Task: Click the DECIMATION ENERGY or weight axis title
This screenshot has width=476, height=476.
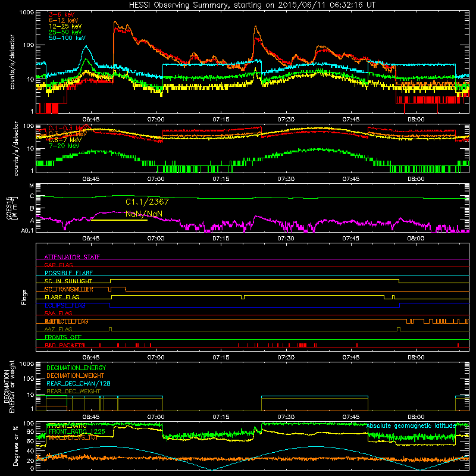Action: (9, 386)
